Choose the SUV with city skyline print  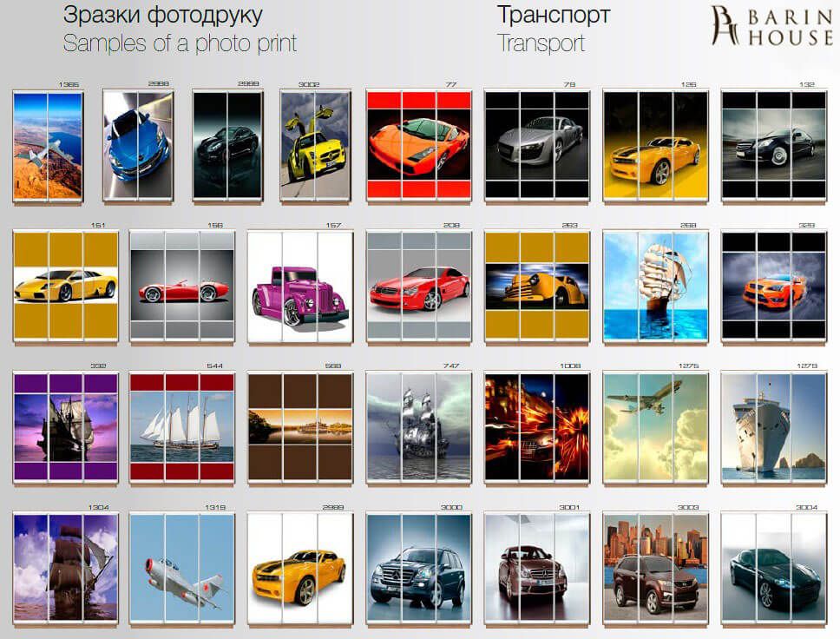pyautogui.click(x=655, y=570)
